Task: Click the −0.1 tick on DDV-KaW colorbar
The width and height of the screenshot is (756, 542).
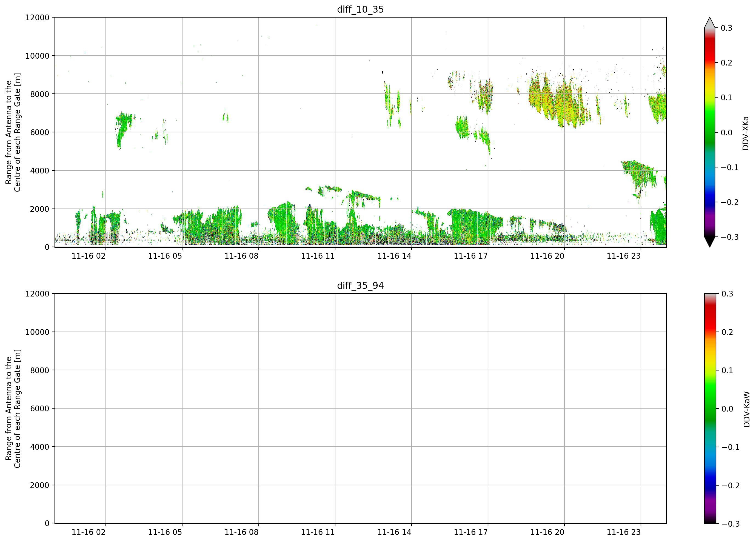Action: pos(730,447)
